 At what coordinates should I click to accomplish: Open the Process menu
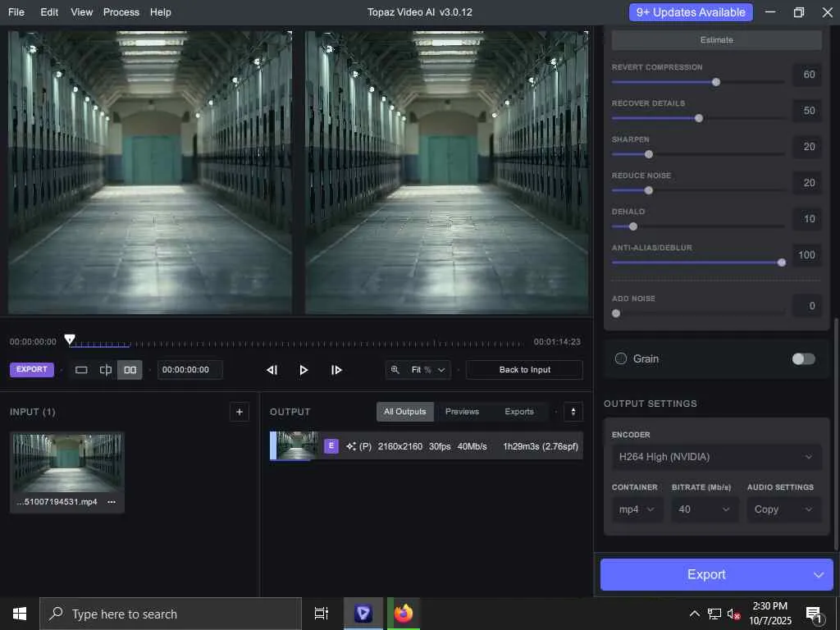tap(121, 12)
